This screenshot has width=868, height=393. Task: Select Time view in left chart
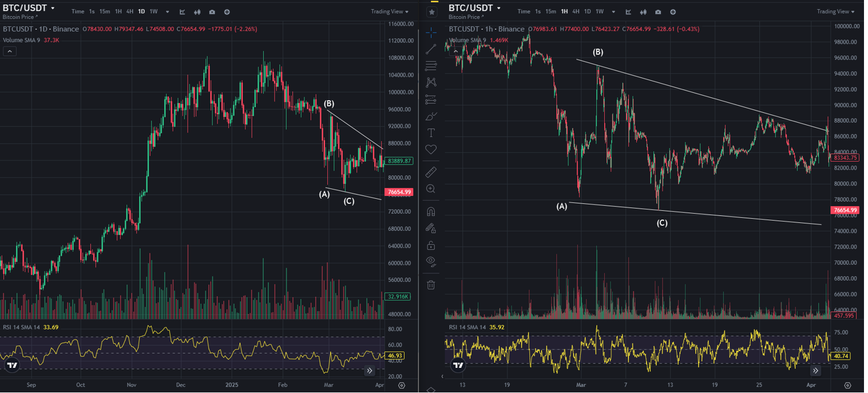point(78,11)
